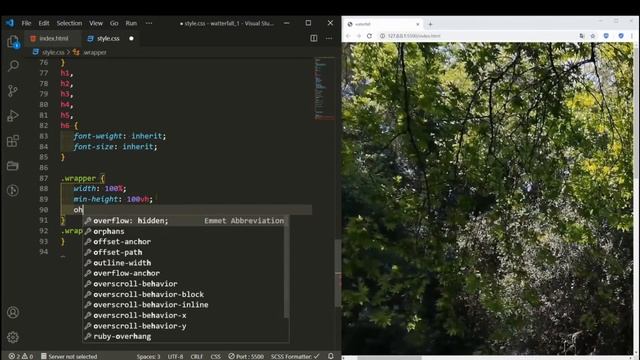Open the editor More Actions ellipsis
Screen dimensions: 640x360
click(329, 38)
